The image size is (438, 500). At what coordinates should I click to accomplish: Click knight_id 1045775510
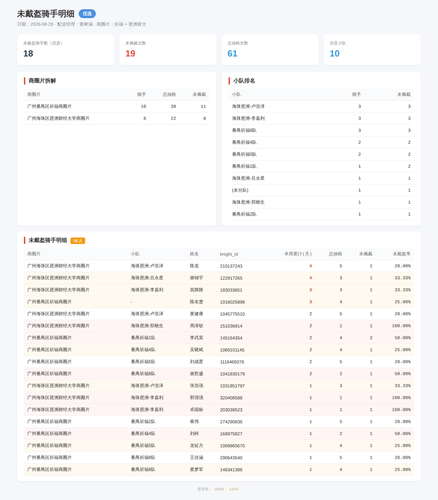[x=232, y=314]
